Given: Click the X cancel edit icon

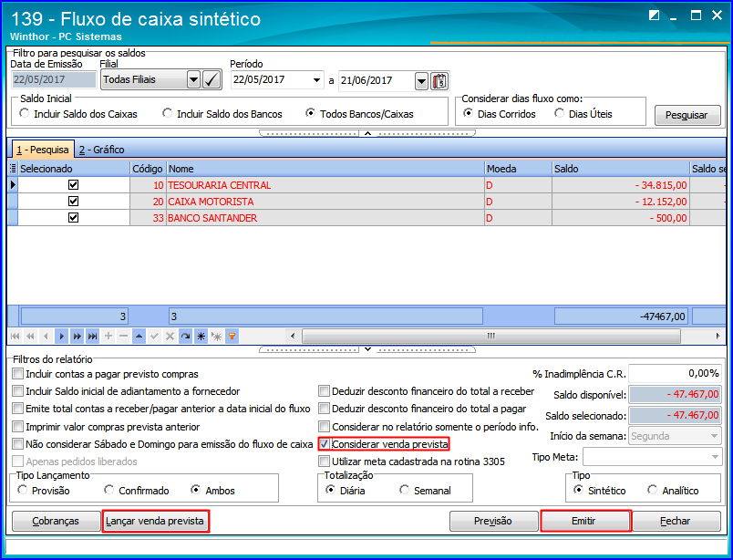Looking at the screenshot, I should (170, 336).
